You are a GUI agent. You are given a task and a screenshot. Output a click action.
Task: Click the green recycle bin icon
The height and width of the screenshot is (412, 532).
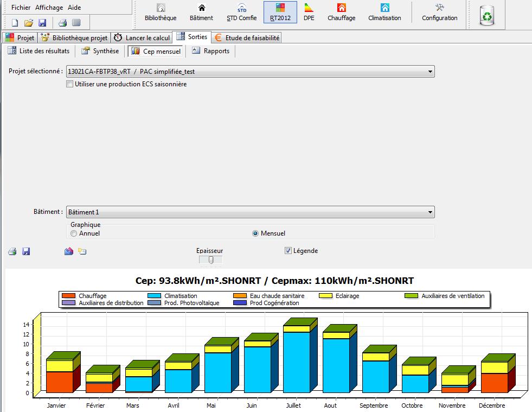click(x=486, y=15)
